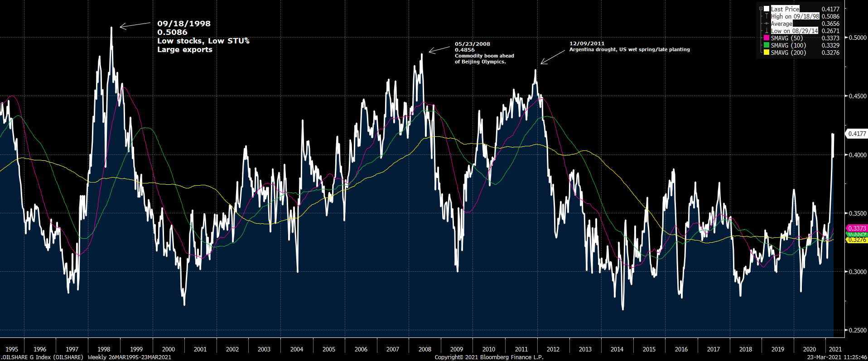Image resolution: width=868 pixels, height=361 pixels.
Task: Click the arrow pointing to 2011 peak
Action: tap(553, 58)
